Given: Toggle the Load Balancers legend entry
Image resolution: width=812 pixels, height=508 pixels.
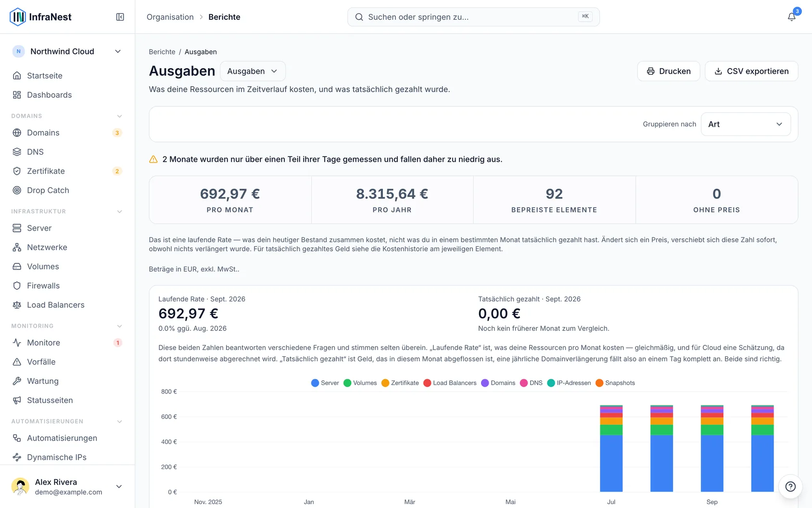Looking at the screenshot, I should pyautogui.click(x=450, y=383).
